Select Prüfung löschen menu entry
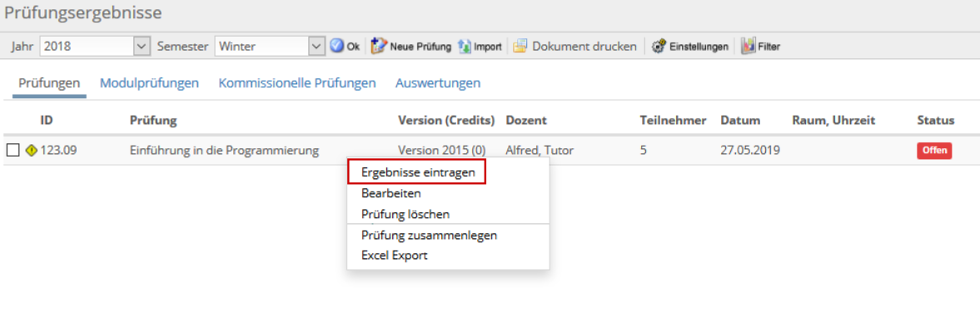980x324 pixels. tap(405, 214)
